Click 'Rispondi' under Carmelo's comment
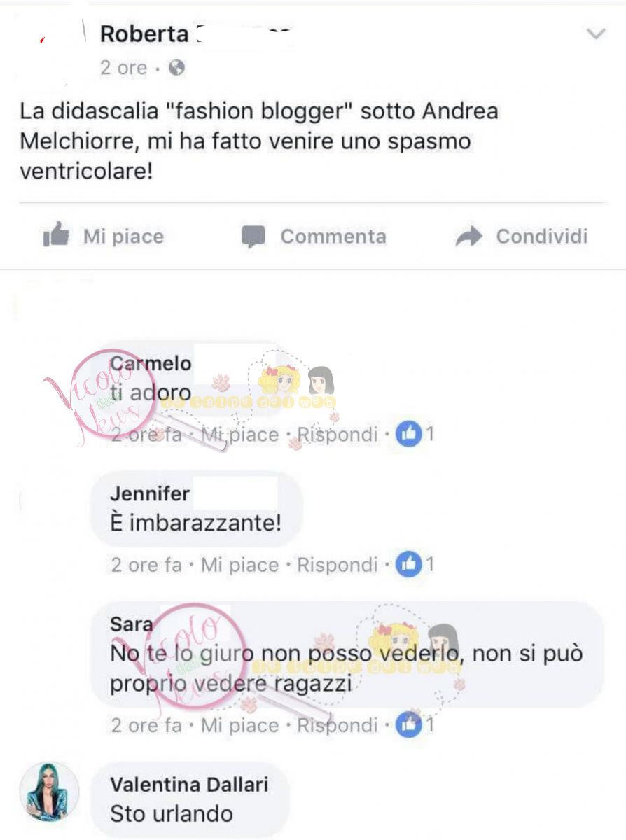Screen dimensions: 626x840 338,435
